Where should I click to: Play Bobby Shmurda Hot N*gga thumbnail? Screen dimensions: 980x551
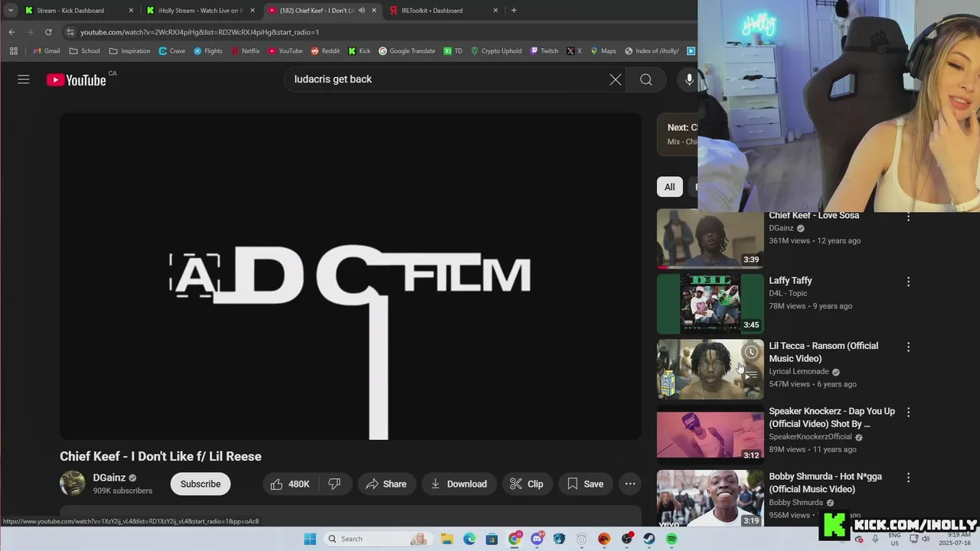coord(710,499)
